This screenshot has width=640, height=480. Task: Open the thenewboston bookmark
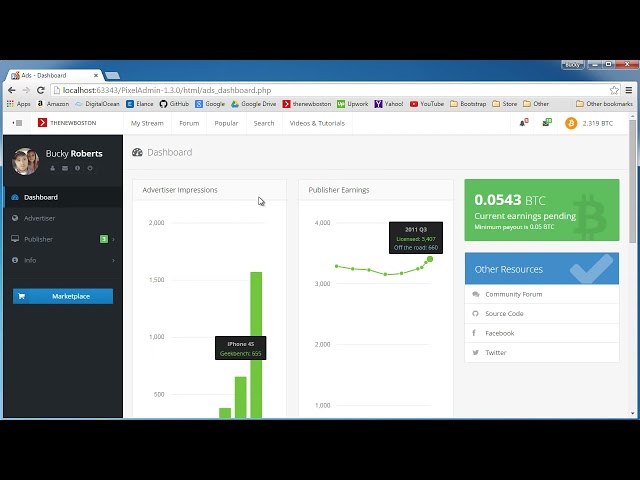[307, 104]
